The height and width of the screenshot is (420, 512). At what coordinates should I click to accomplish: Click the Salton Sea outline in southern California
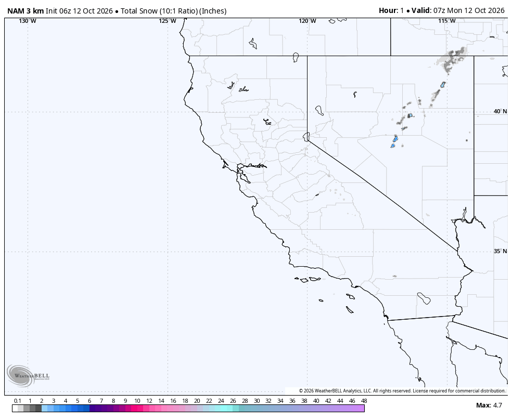coord(424,298)
